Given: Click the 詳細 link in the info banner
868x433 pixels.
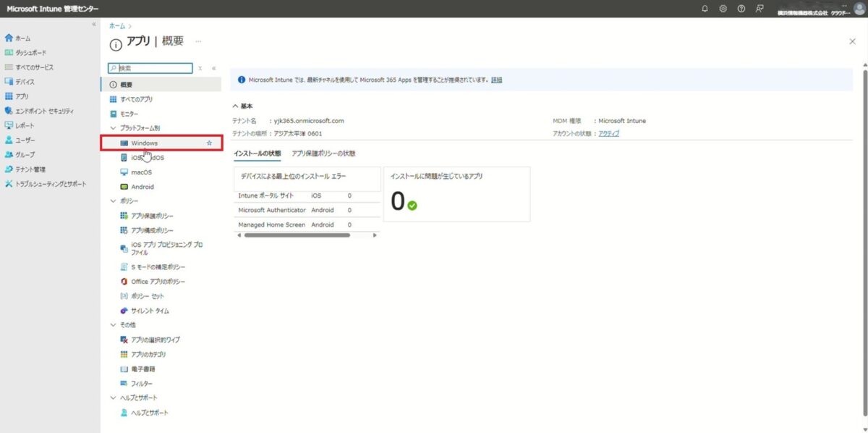Looking at the screenshot, I should coord(498,80).
